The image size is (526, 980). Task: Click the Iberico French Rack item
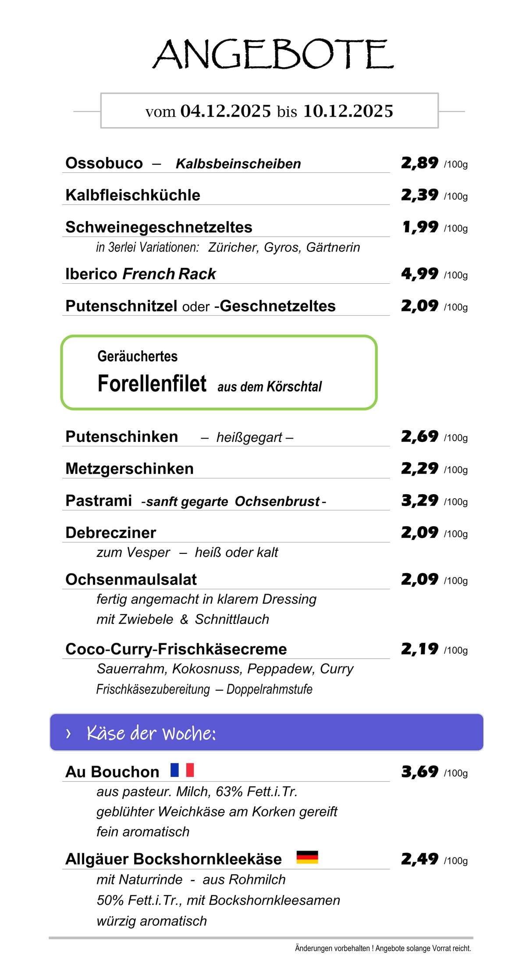(140, 274)
